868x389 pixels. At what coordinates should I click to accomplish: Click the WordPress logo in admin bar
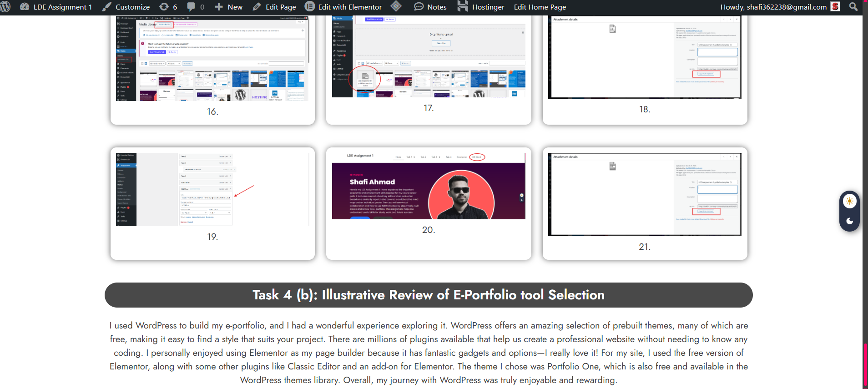(5, 7)
